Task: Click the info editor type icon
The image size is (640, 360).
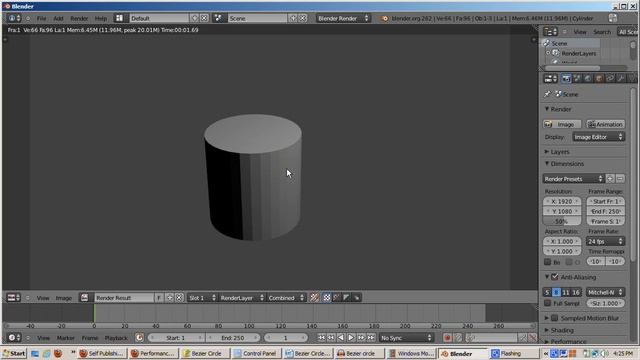Action: pyautogui.click(x=14, y=18)
